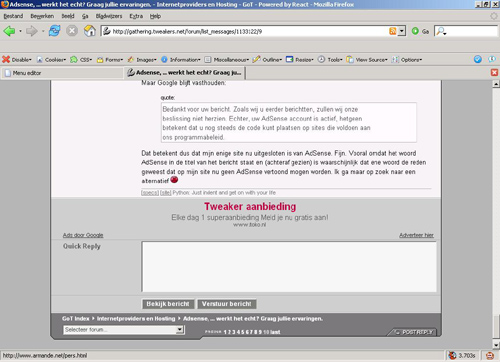Open the Images toolbar menu
500x362 pixels.
pos(142,60)
